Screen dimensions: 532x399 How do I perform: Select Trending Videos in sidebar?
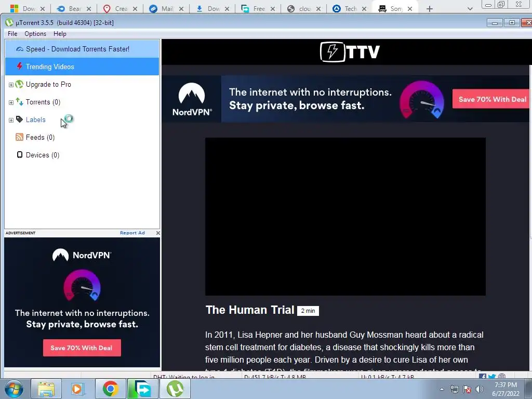pos(82,66)
